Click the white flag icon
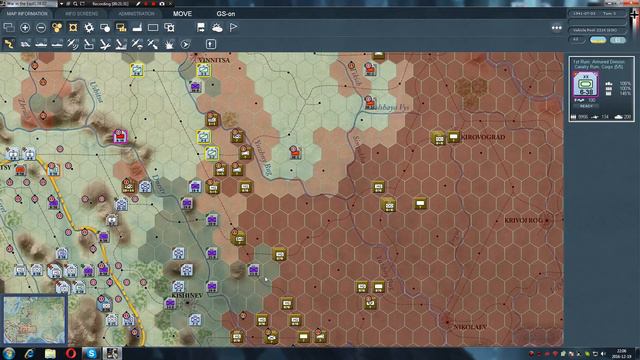The height and width of the screenshot is (360, 640). pos(233,28)
